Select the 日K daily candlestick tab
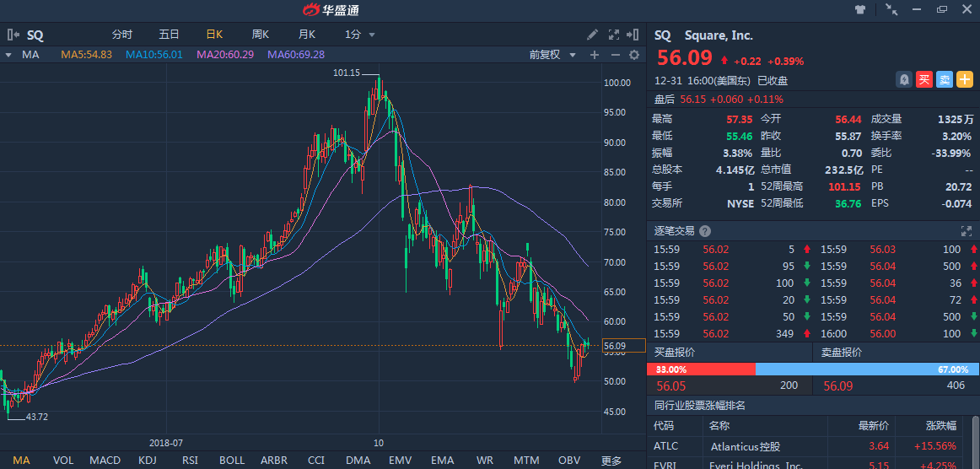The image size is (980, 469). click(x=214, y=35)
